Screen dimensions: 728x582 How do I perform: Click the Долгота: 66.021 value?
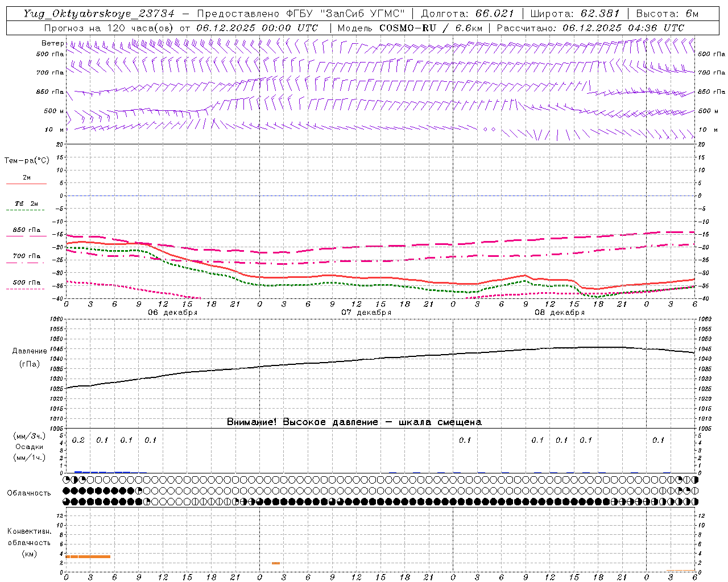click(x=468, y=14)
